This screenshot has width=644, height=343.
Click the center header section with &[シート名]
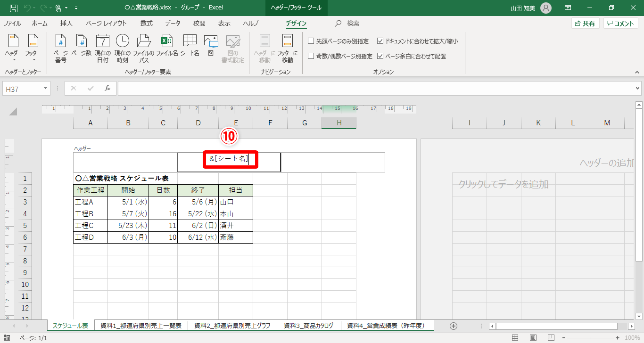pyautogui.click(x=229, y=162)
